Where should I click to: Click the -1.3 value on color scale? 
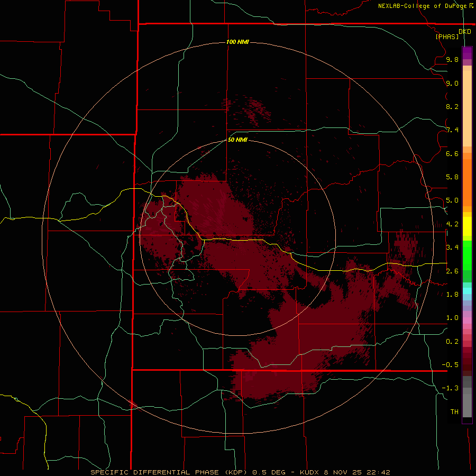coord(450,388)
